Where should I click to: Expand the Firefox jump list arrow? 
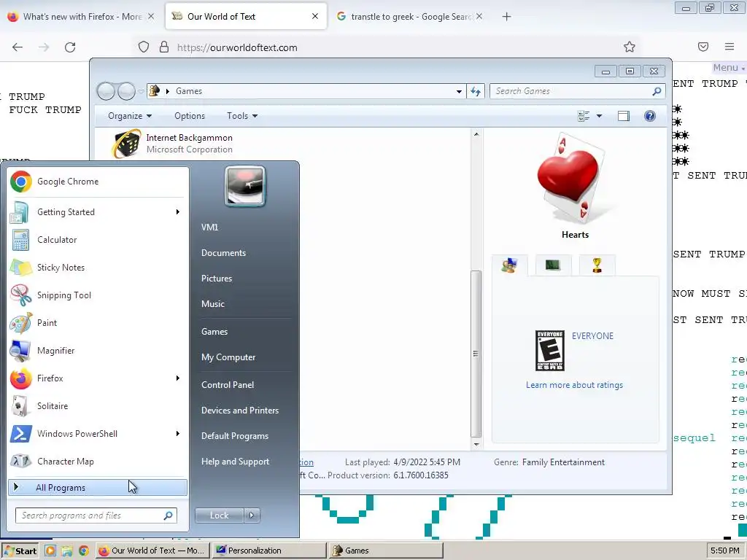(x=178, y=378)
